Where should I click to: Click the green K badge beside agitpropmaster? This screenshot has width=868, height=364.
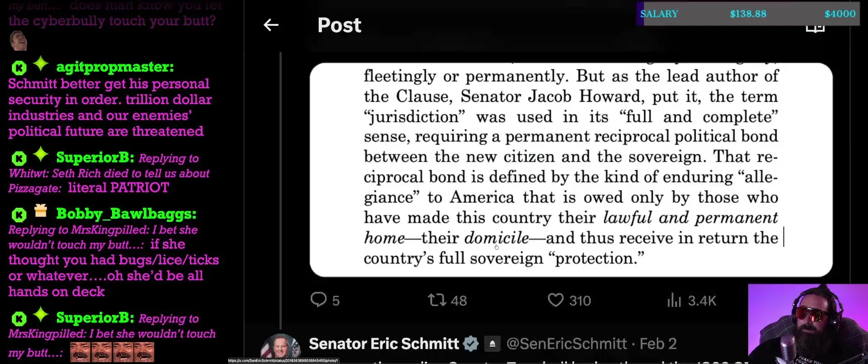(19, 68)
